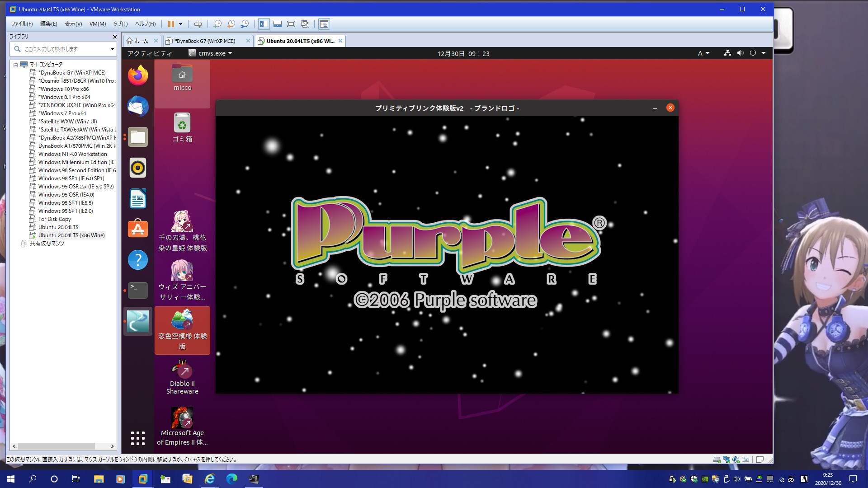
Task: Collapse the マイ コンピュータ tree node
Action: click(15, 65)
